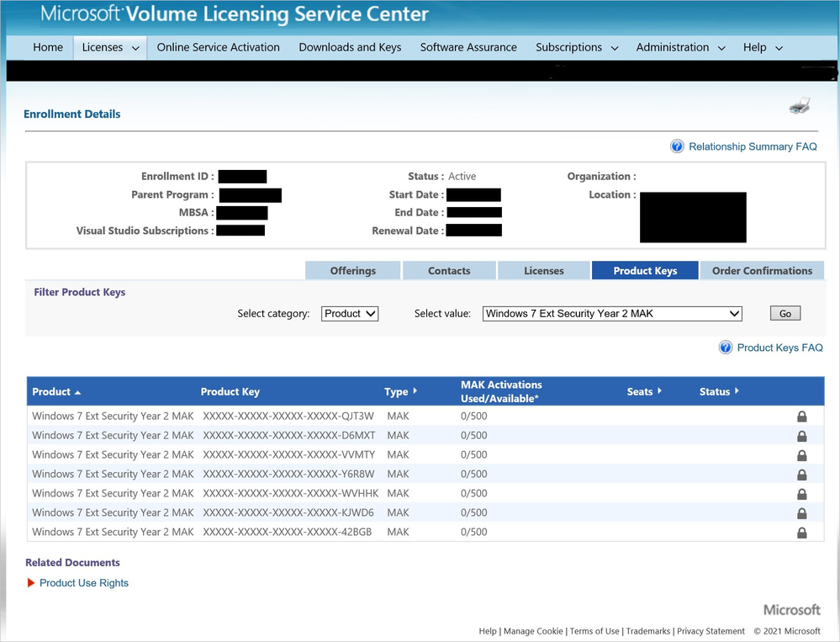The height and width of the screenshot is (642, 840).
Task: Switch to the Contacts tab
Action: pyautogui.click(x=449, y=270)
